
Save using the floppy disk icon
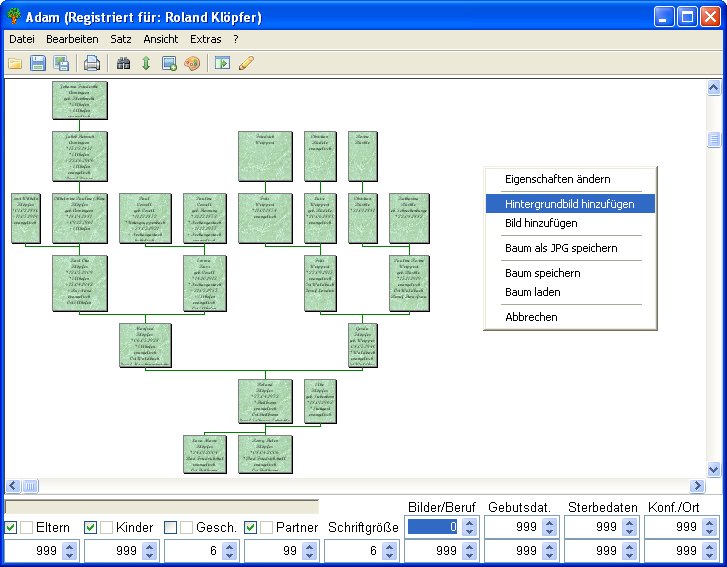click(38, 63)
